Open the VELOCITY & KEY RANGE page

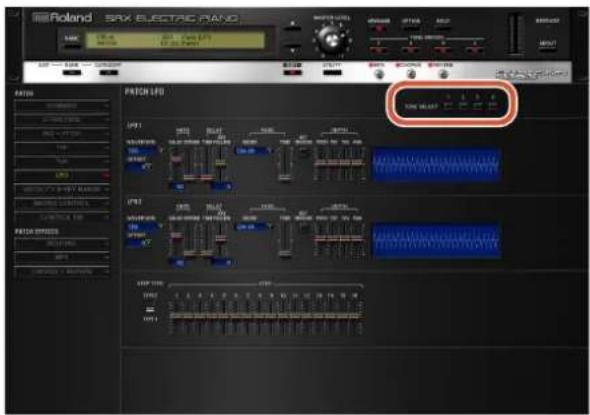pos(62,189)
